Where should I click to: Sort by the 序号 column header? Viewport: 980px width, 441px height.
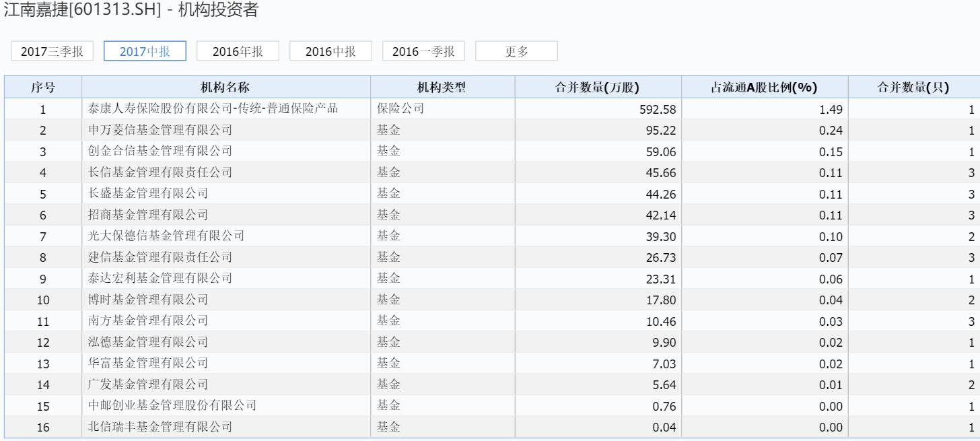[x=43, y=87]
